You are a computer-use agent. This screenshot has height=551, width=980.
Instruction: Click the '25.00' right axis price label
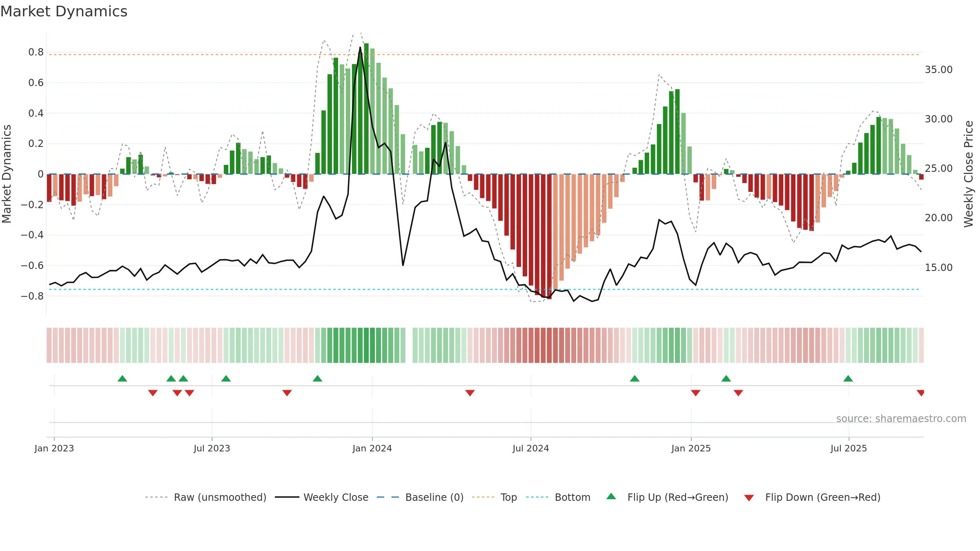939,169
